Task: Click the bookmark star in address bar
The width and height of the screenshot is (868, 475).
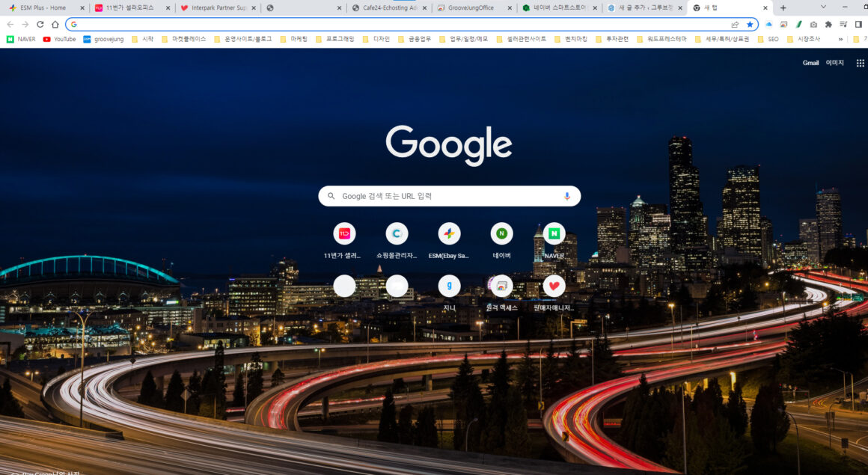Action: 750,24
